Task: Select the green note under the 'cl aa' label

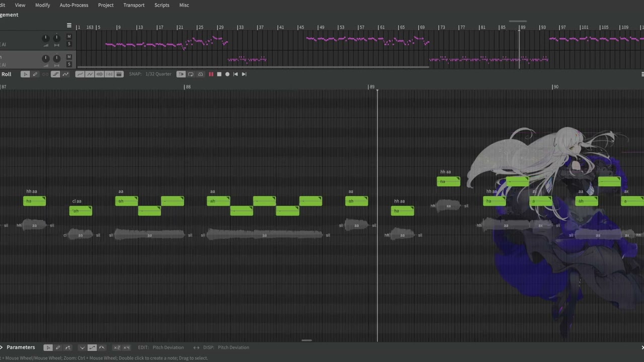Action: (80, 211)
